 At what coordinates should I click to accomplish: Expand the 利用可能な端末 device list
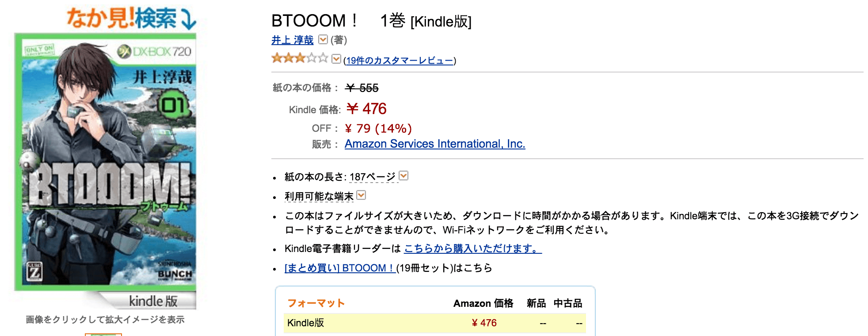pyautogui.click(x=362, y=195)
